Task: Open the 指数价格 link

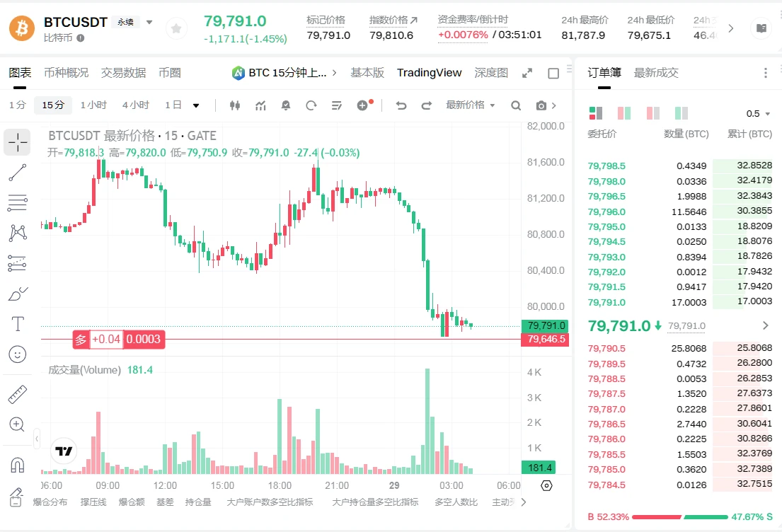Action: point(393,20)
